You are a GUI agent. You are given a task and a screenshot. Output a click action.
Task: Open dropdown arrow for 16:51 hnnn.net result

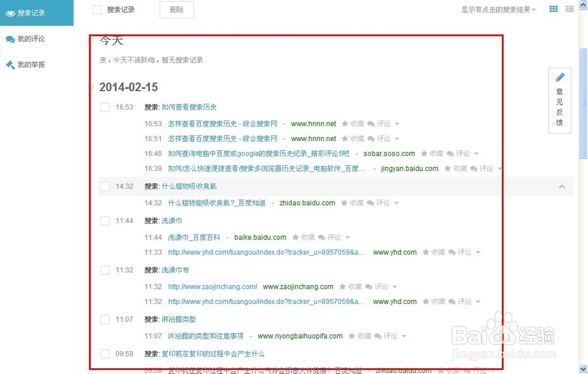[x=397, y=139]
